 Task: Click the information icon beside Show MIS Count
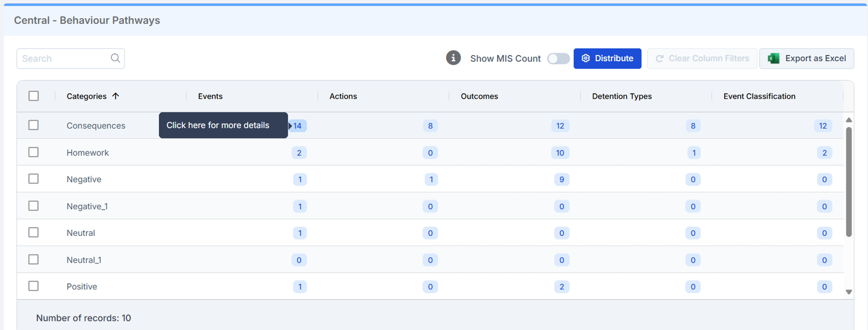coord(453,58)
